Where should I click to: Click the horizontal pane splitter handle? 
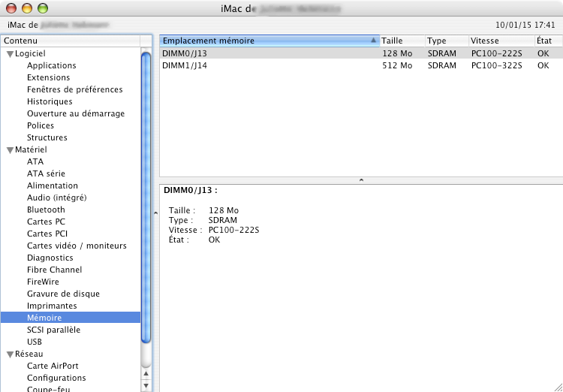point(361,179)
